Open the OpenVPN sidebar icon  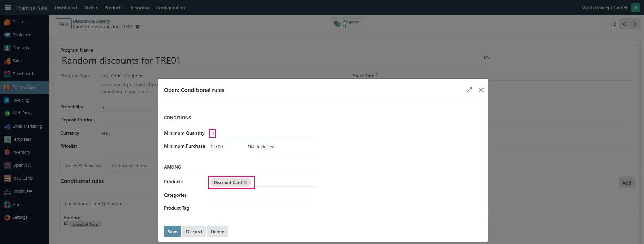click(x=7, y=165)
